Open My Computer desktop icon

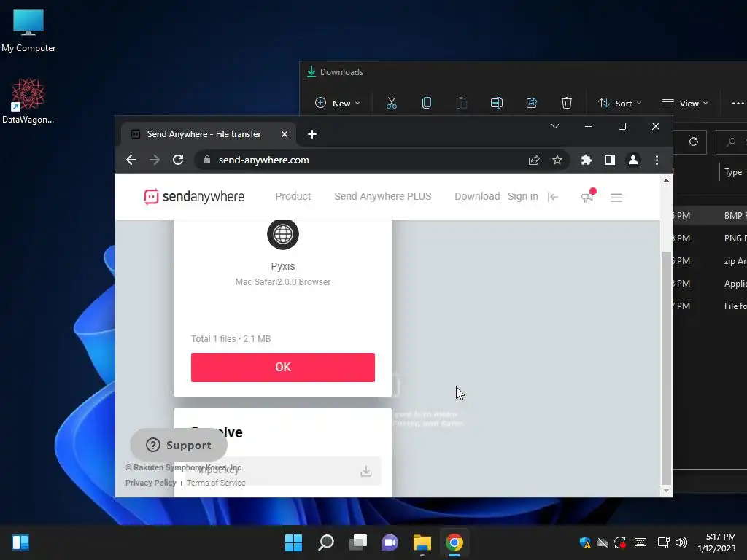tap(28, 30)
